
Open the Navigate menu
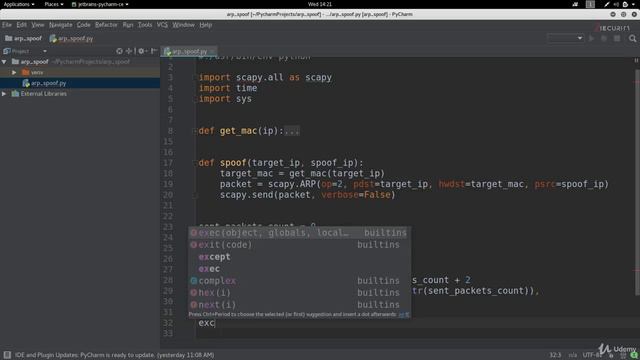61,25
